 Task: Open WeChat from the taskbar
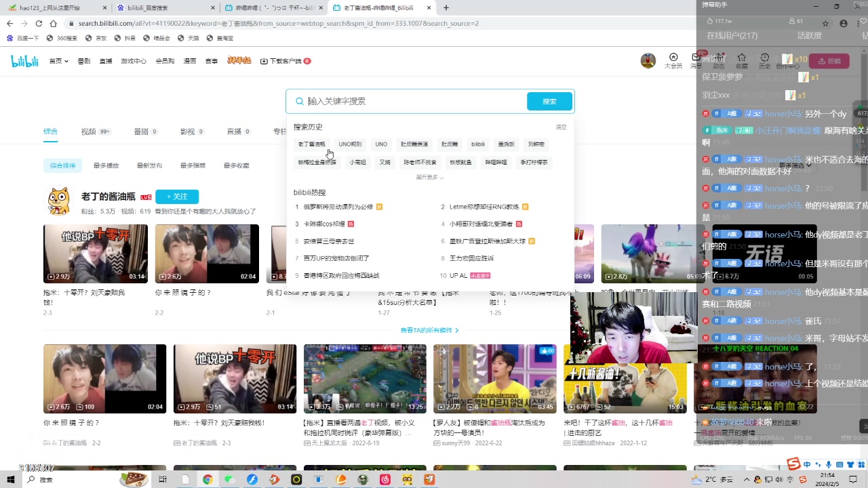pos(230,479)
